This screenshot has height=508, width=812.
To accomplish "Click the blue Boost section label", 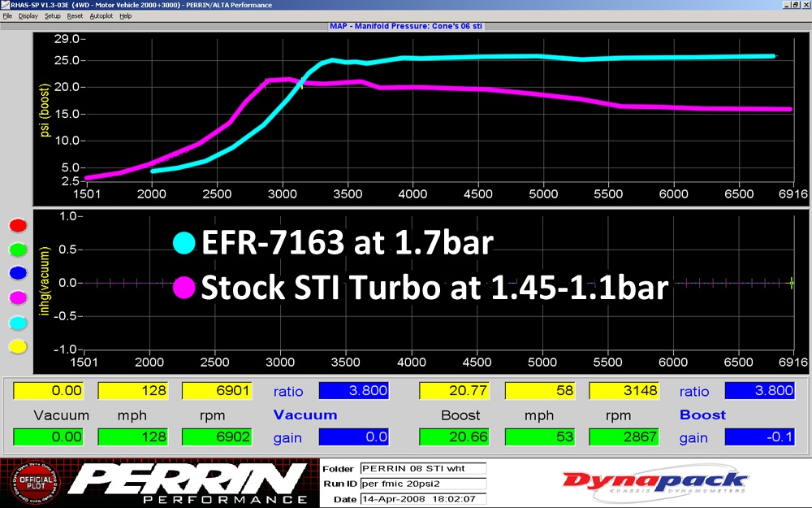I will click(x=702, y=415).
